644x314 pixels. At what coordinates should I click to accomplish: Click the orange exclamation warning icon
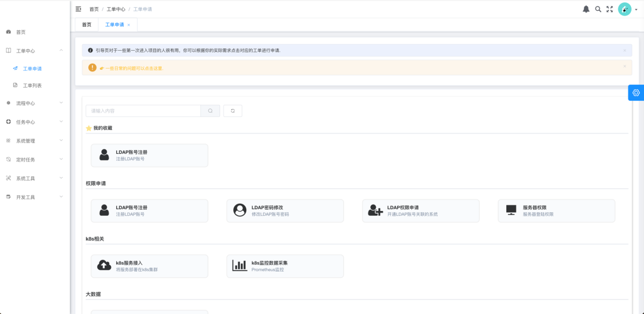[92, 67]
